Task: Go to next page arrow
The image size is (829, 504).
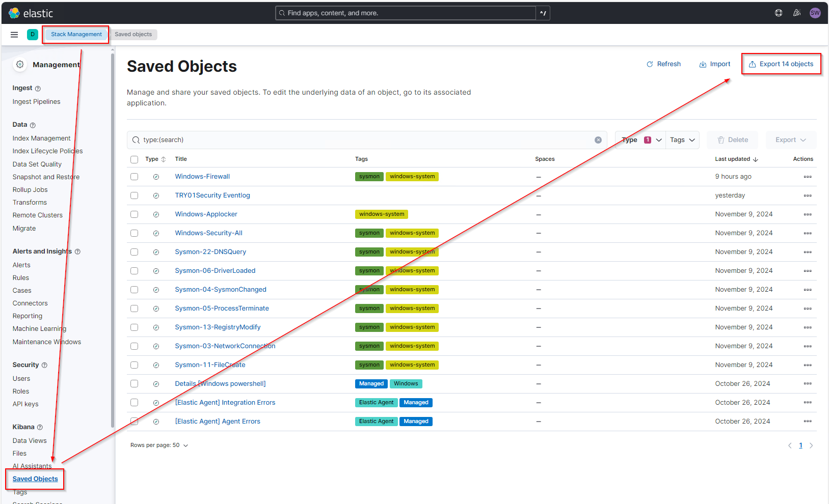Action: [x=811, y=445]
